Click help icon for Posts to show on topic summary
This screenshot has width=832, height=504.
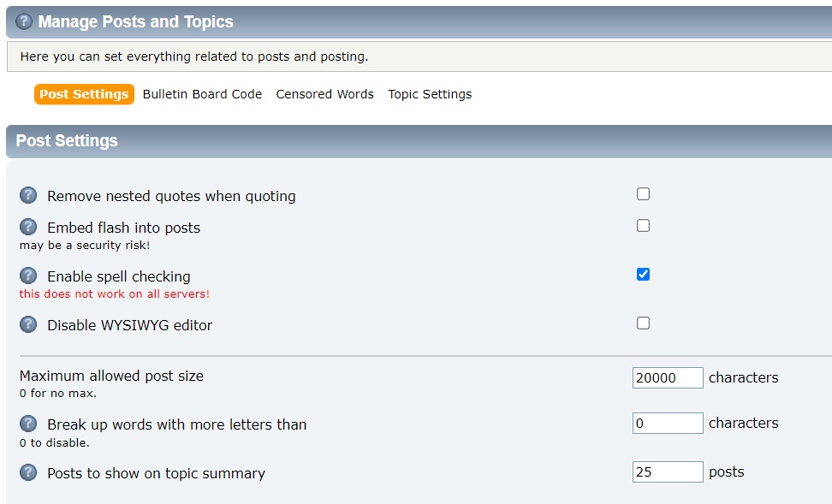(x=28, y=472)
